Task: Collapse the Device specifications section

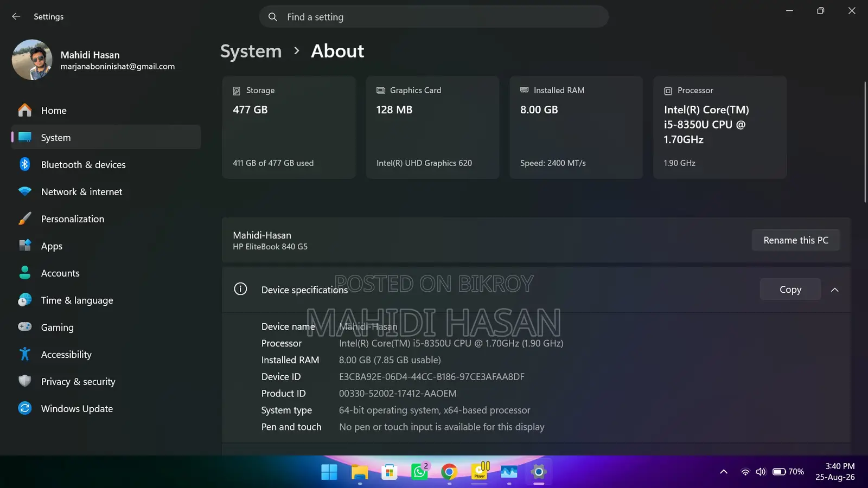Action: (835, 290)
